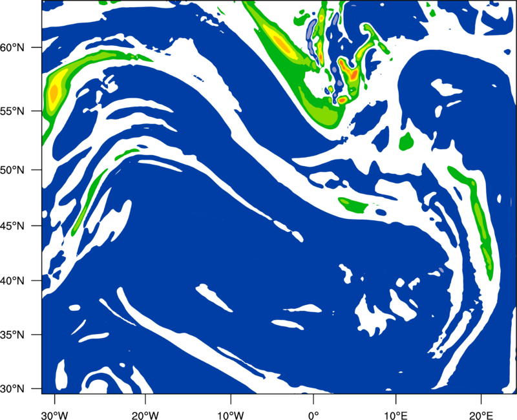Click the 30°W longitude axis label
Screen dimensions: 517x420
[55, 415]
